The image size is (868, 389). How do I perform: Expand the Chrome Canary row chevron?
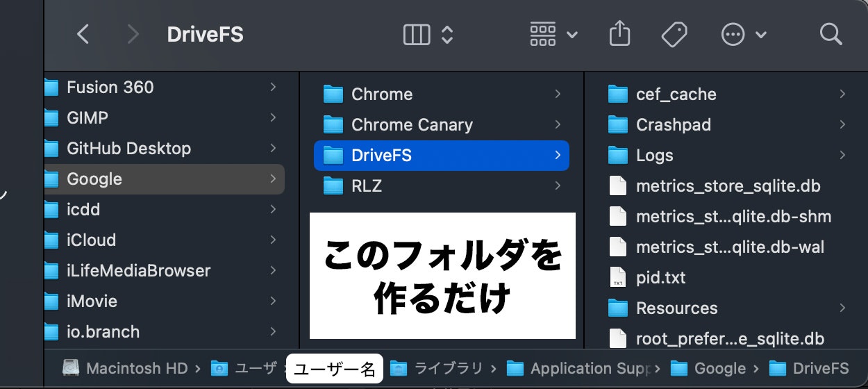558,124
